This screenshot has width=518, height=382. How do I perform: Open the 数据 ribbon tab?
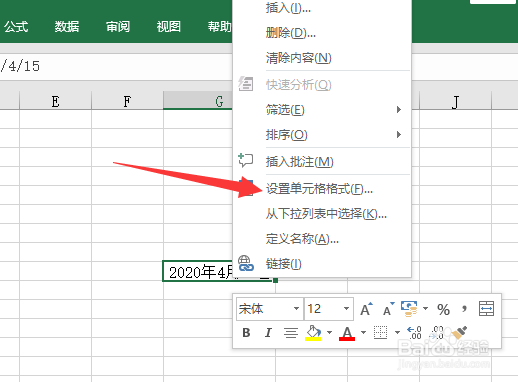[x=67, y=26]
